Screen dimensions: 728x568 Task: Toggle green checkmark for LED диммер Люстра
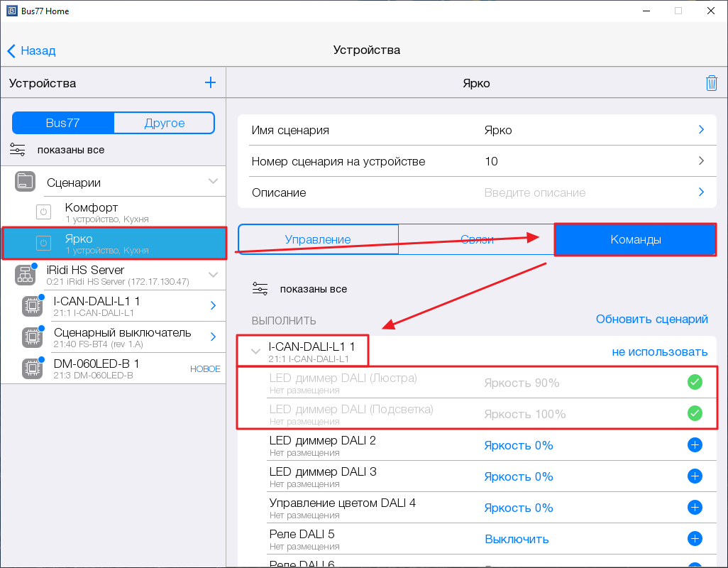[695, 383]
